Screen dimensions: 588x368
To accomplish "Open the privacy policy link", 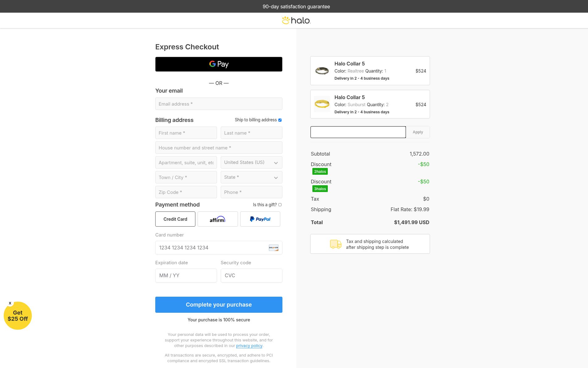I will [x=249, y=346].
